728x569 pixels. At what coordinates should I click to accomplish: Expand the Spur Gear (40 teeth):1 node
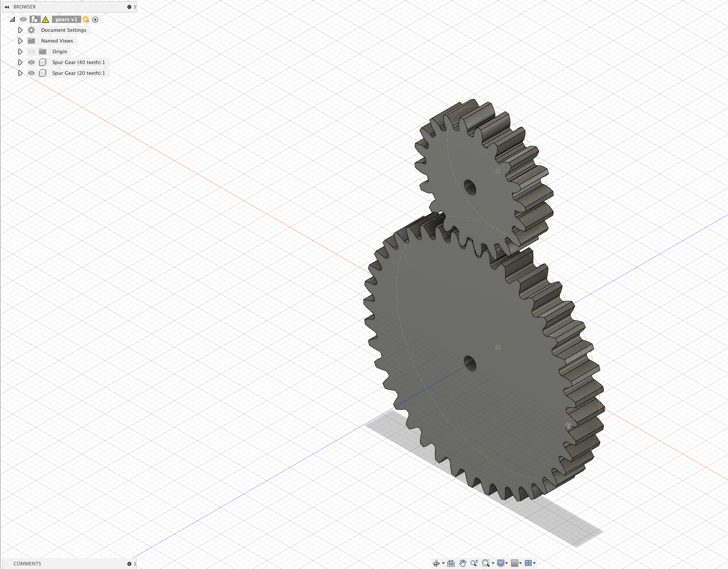click(x=20, y=62)
